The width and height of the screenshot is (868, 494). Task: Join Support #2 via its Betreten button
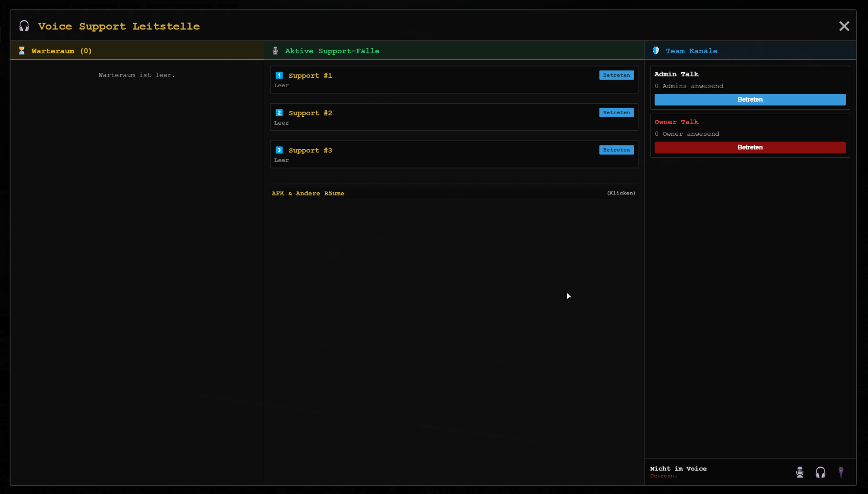coord(616,112)
